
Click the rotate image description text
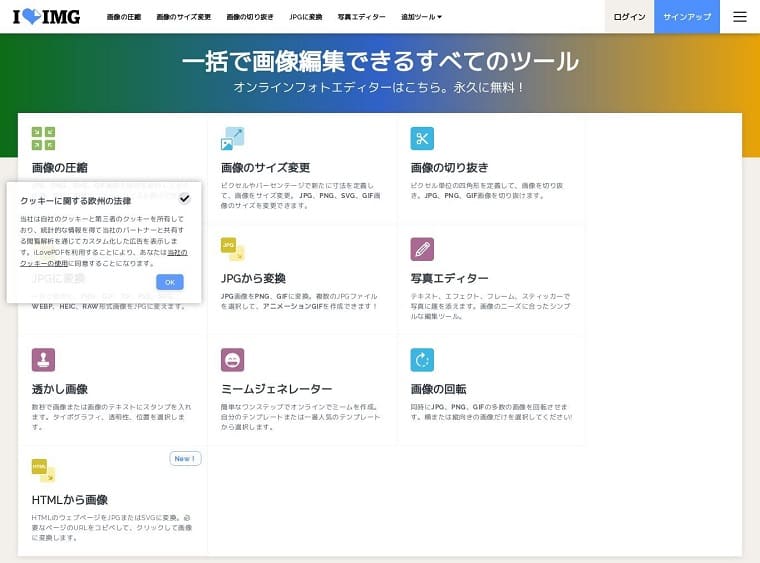[491, 411]
